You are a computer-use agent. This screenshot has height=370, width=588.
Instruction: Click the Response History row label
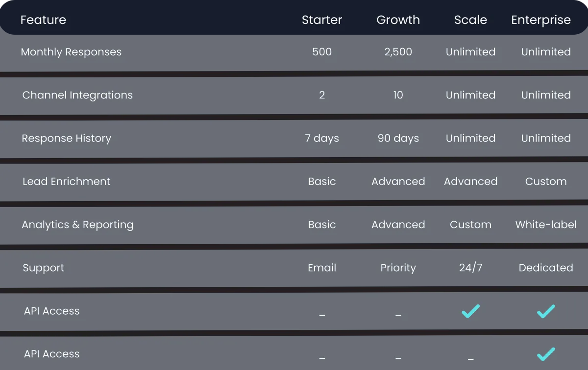click(67, 138)
